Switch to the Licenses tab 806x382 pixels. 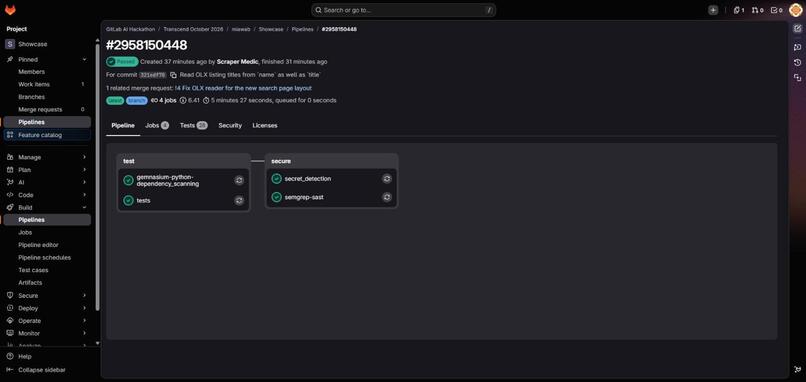click(265, 125)
